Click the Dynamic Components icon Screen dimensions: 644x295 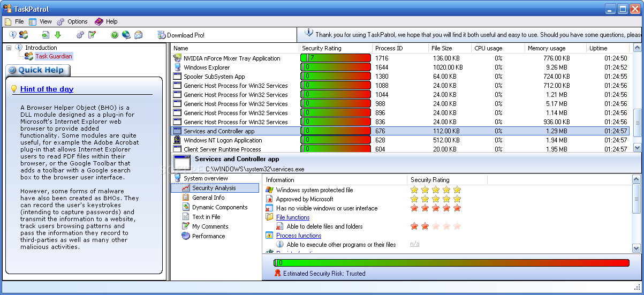point(186,207)
